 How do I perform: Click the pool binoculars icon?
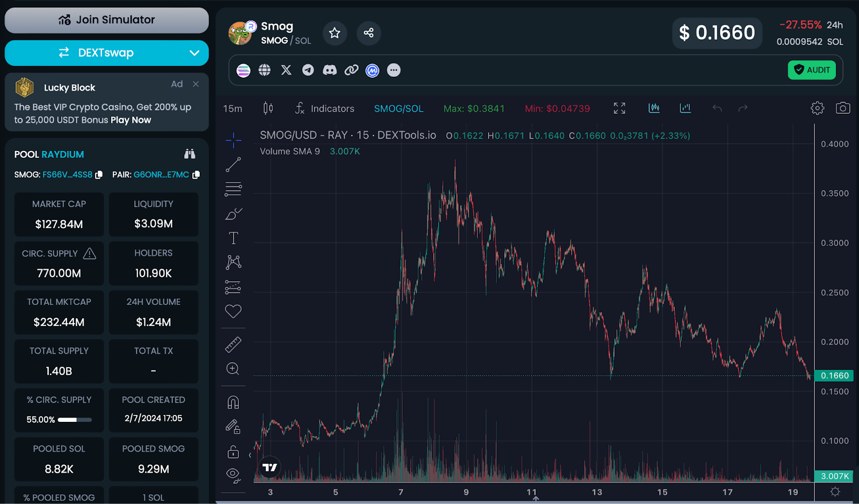click(x=190, y=154)
